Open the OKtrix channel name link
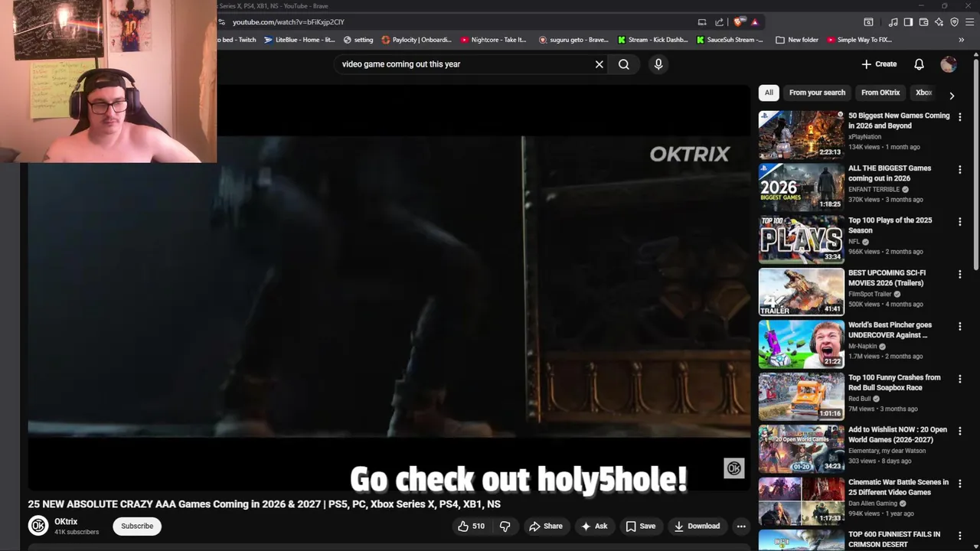 pos(66,521)
